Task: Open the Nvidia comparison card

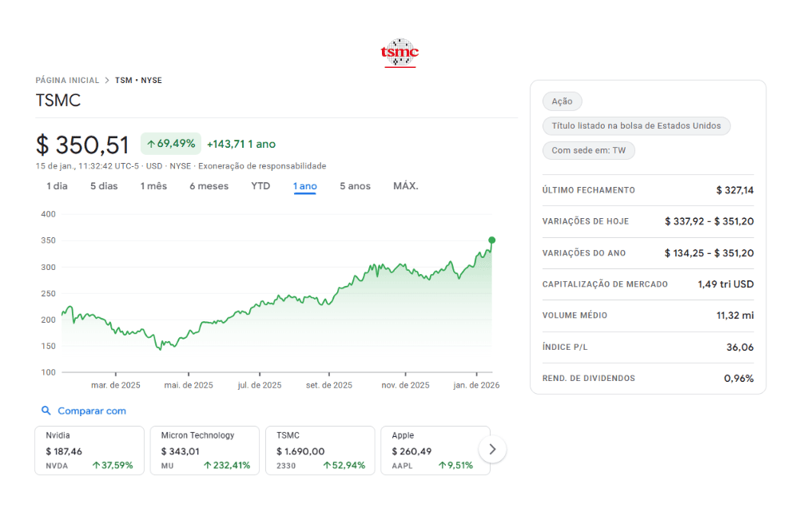Action: click(89, 451)
